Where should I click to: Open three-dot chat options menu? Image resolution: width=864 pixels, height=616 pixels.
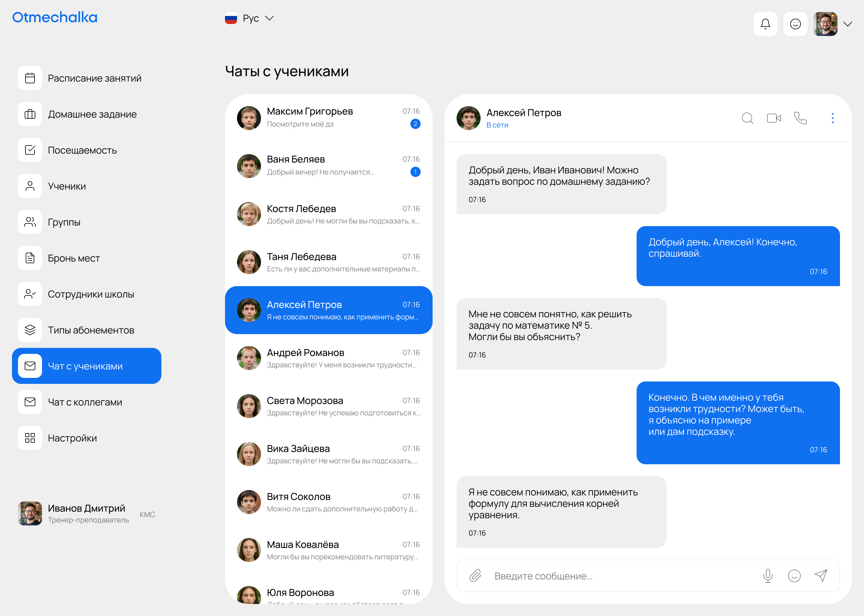click(x=832, y=118)
